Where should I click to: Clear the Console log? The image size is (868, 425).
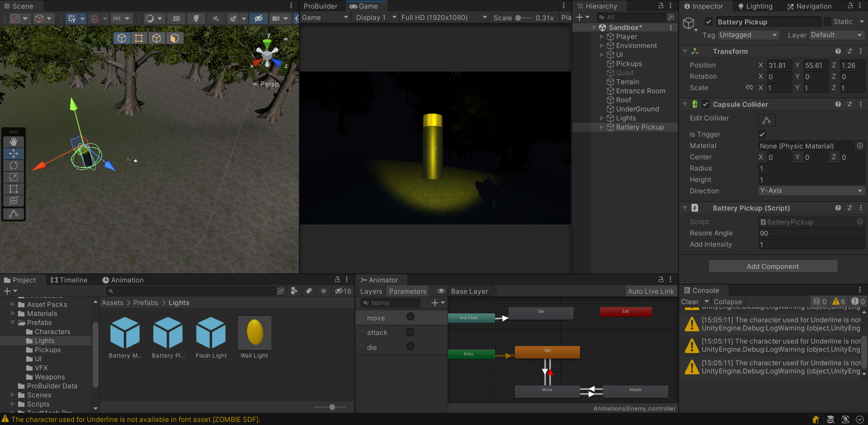[690, 302]
